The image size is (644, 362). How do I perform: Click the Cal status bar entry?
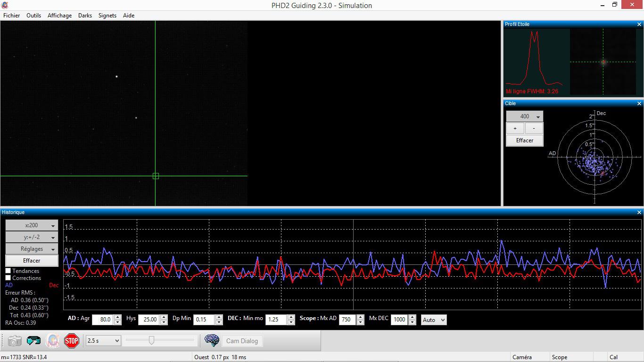pos(613,357)
